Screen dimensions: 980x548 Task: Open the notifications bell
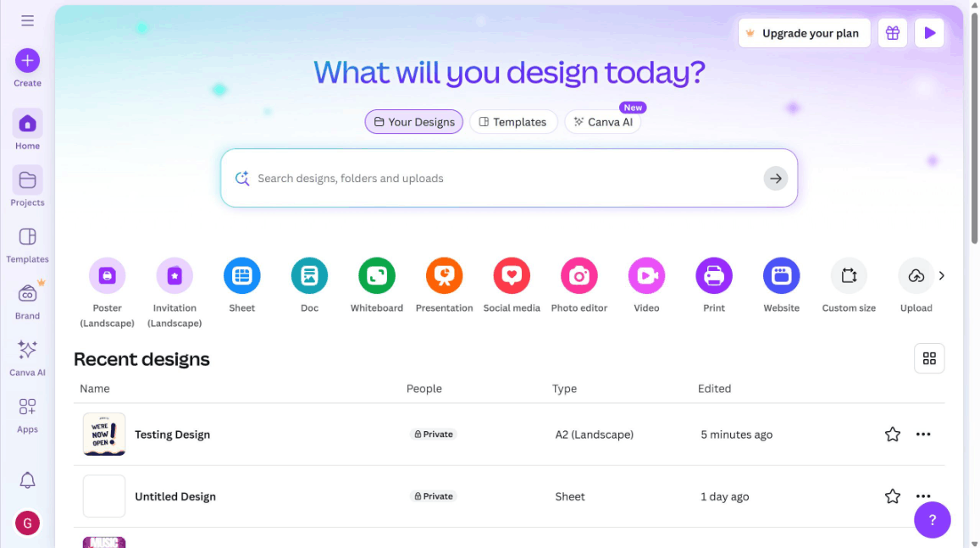27,480
